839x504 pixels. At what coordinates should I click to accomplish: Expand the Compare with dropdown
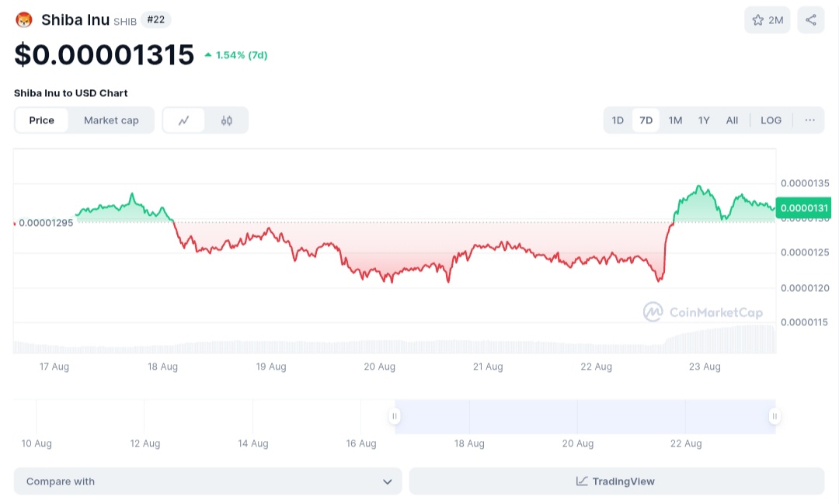point(207,481)
